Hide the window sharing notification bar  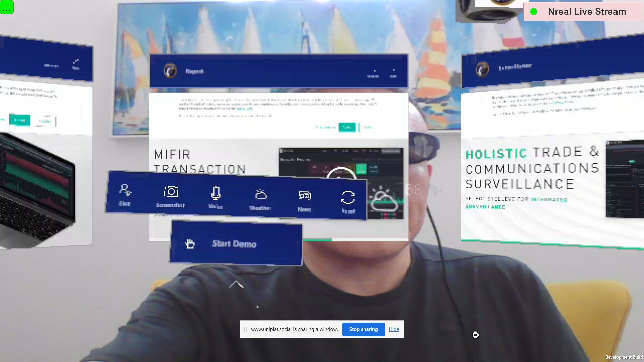click(x=394, y=329)
